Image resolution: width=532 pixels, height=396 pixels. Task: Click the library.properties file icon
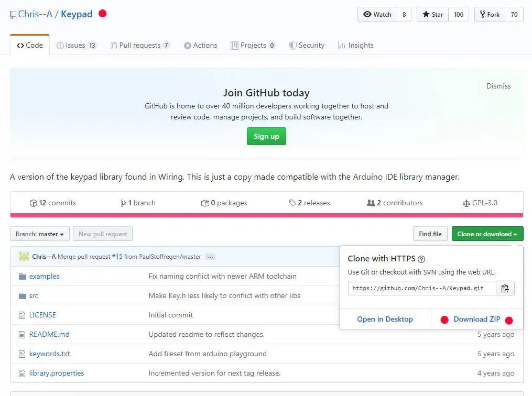[x=22, y=373]
